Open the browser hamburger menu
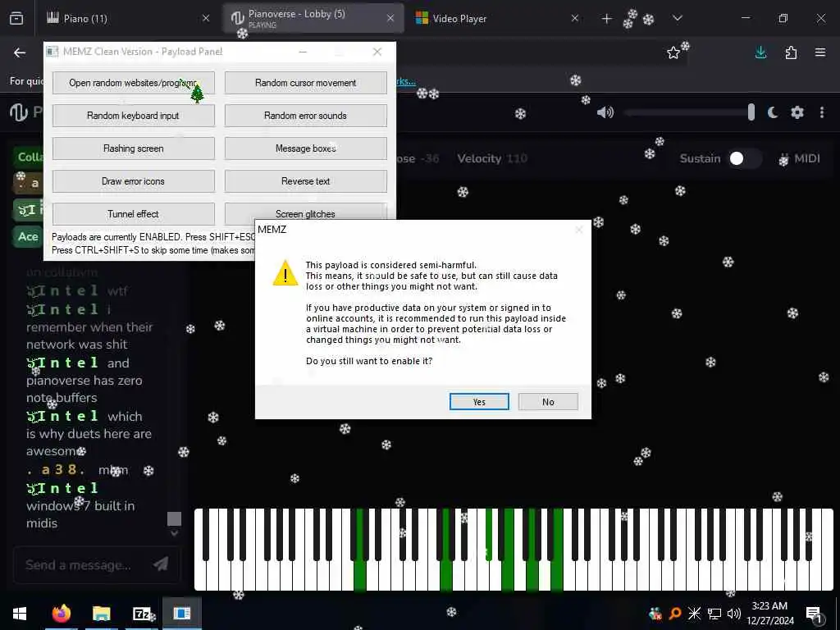 [x=820, y=52]
